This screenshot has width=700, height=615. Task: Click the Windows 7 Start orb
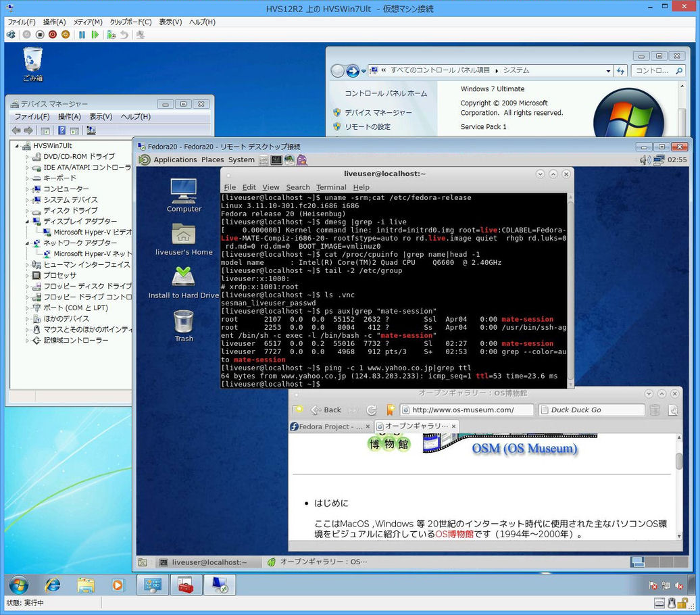tap(18, 585)
